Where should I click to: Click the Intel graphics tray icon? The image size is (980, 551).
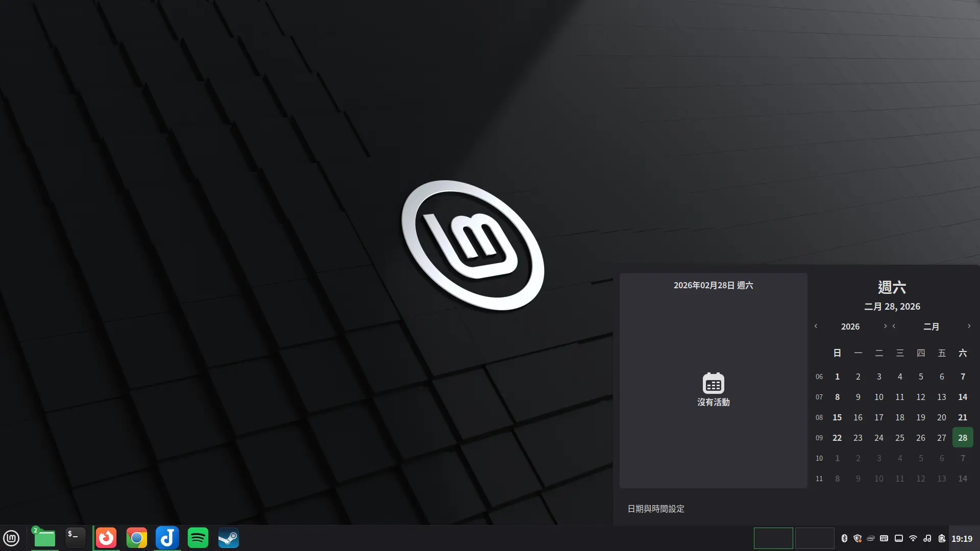click(870, 538)
